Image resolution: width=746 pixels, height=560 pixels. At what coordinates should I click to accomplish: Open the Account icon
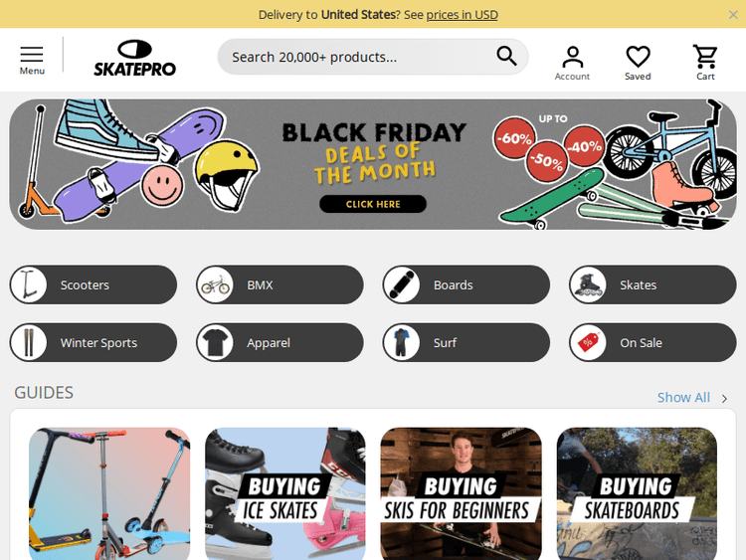click(x=572, y=63)
